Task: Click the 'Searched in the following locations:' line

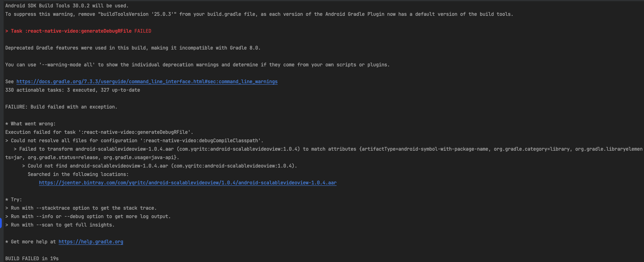Action: [78, 174]
